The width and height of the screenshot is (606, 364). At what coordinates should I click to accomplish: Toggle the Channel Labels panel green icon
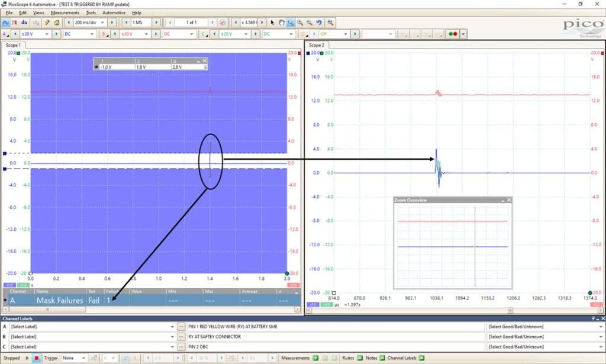421,358
